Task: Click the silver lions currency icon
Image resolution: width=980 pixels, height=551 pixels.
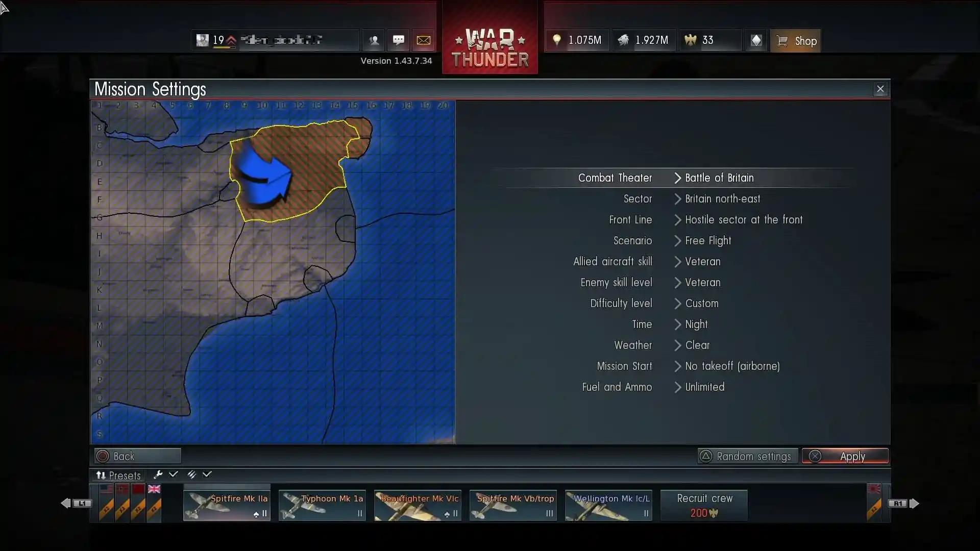Action: pyautogui.click(x=623, y=40)
